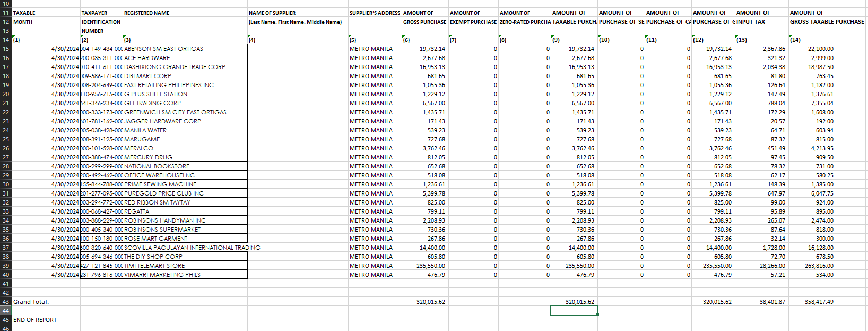Image resolution: width=868 pixels, height=331 pixels.
Task: Select the END OF REPORT cell
Action: coord(46,320)
